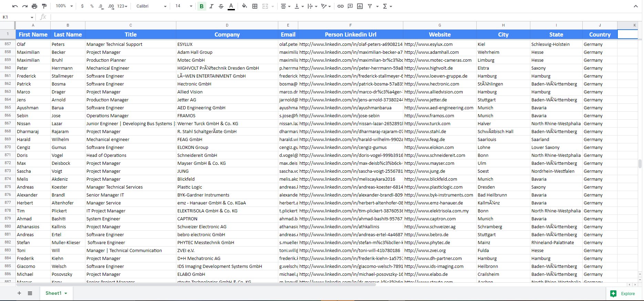Open the http://www.esylux.com link
644x301 pixels.
pos(428,44)
